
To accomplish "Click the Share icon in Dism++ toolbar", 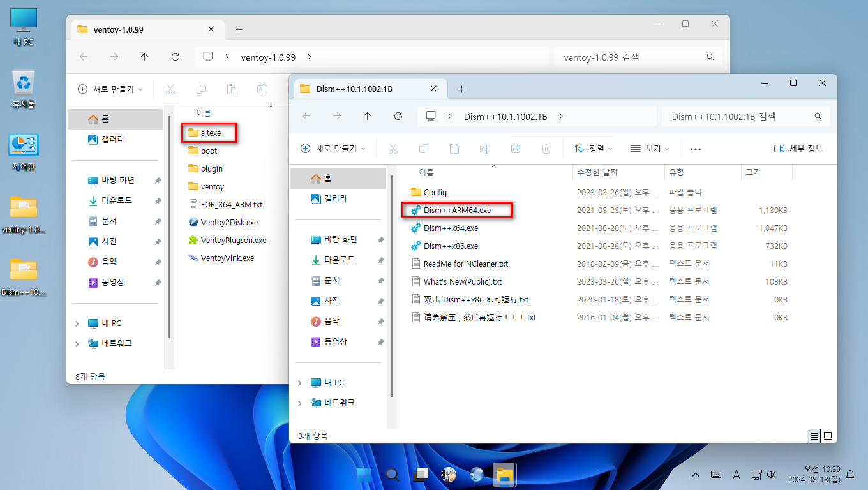I will coord(516,149).
